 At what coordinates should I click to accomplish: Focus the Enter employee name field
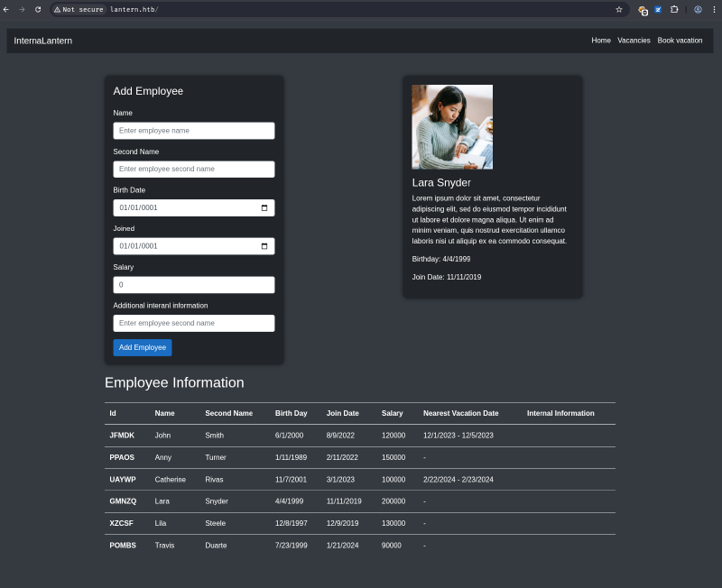(193, 130)
